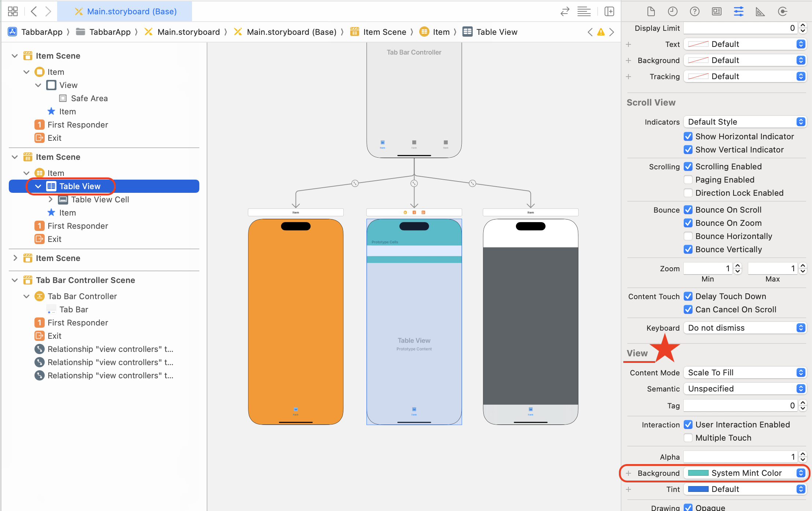Open the Keyboard Do not dismiss dropdown
The width and height of the screenshot is (812, 511).
click(745, 328)
